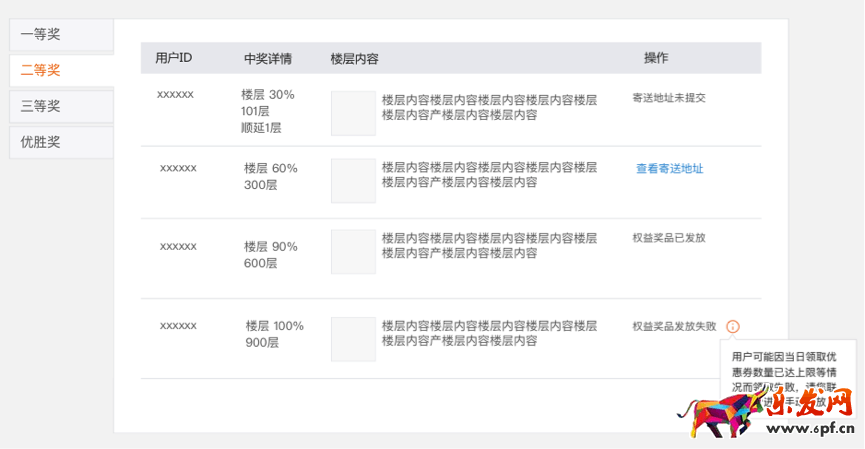Click the 中奖详情 column header
Image resolution: width=865 pixels, height=449 pixels.
click(268, 58)
